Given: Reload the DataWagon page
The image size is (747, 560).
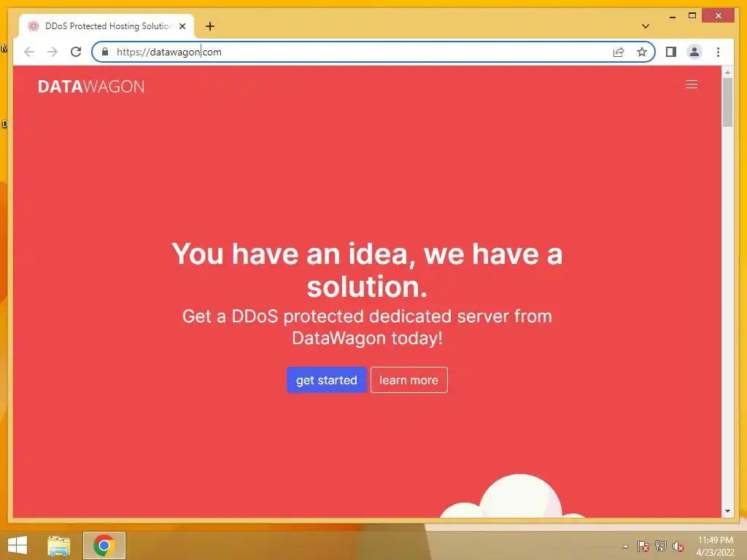Looking at the screenshot, I should point(76,52).
